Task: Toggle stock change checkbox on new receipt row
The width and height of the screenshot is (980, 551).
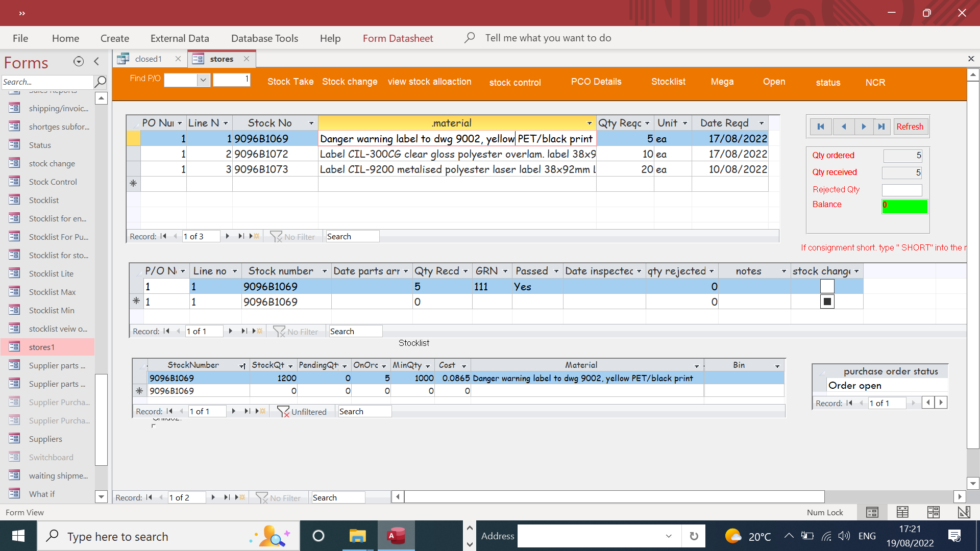Action: [x=827, y=302]
